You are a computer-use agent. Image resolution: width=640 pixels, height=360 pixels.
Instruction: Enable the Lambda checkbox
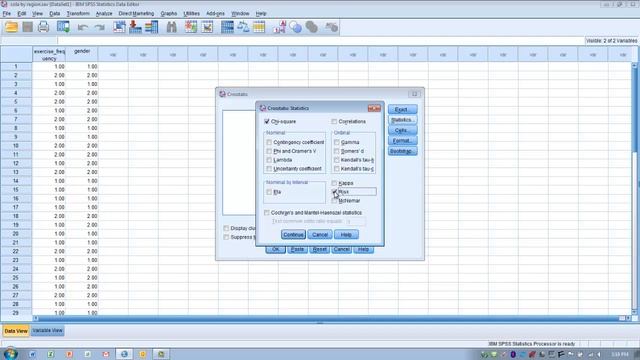tap(269, 160)
